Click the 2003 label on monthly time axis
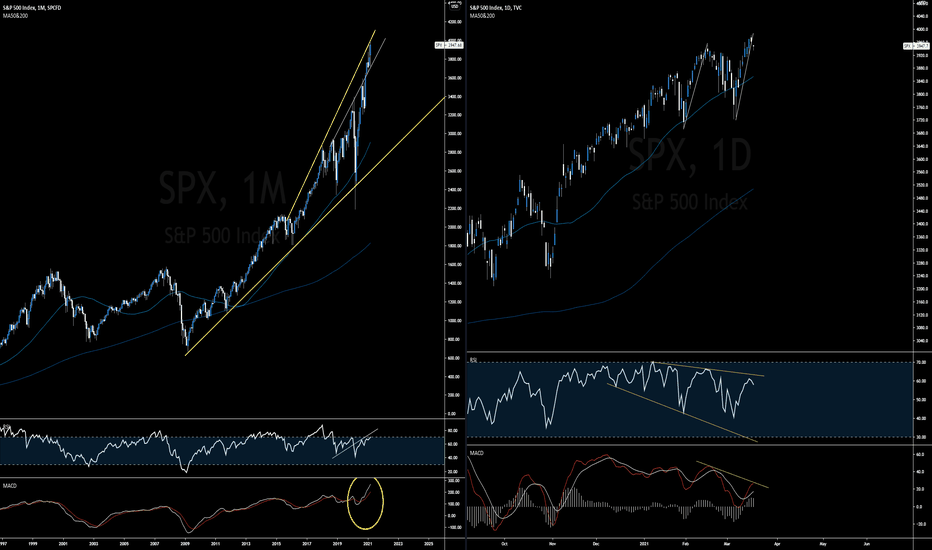This screenshot has width=932, height=550. 94,543
